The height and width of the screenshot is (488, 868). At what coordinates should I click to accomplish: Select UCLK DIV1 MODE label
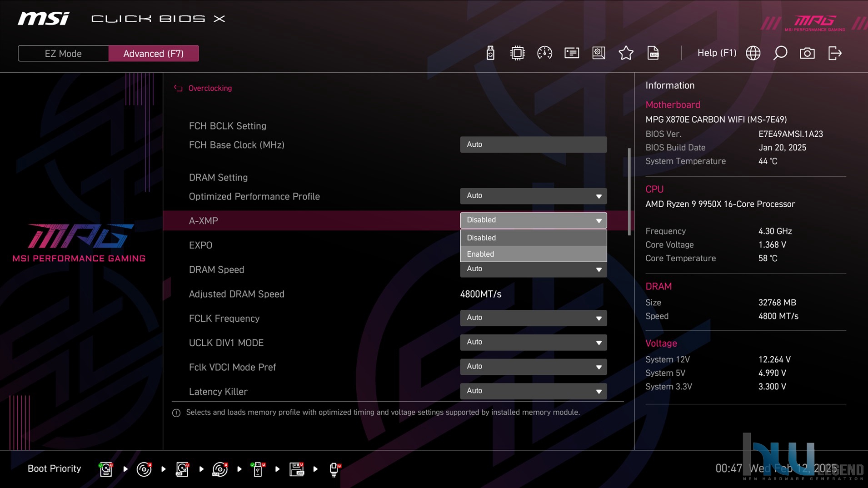pos(226,343)
